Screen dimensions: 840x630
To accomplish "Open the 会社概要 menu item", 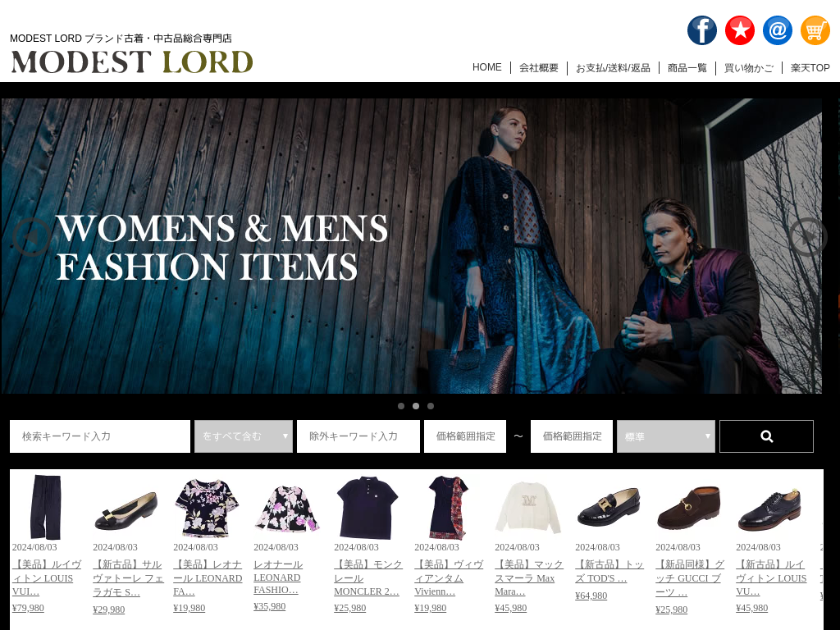I will tap(538, 67).
